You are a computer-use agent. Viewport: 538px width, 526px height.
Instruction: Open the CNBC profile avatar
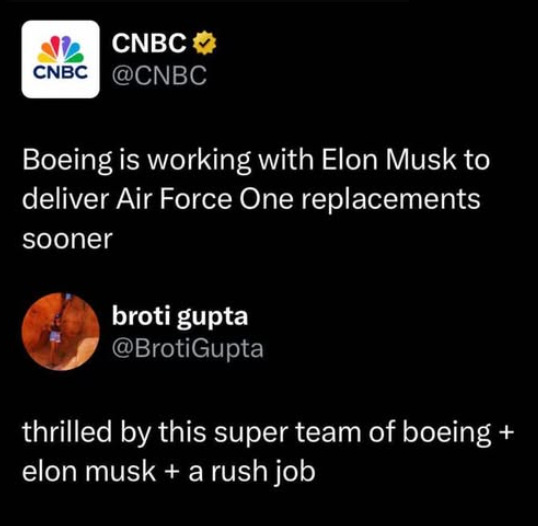point(60,59)
